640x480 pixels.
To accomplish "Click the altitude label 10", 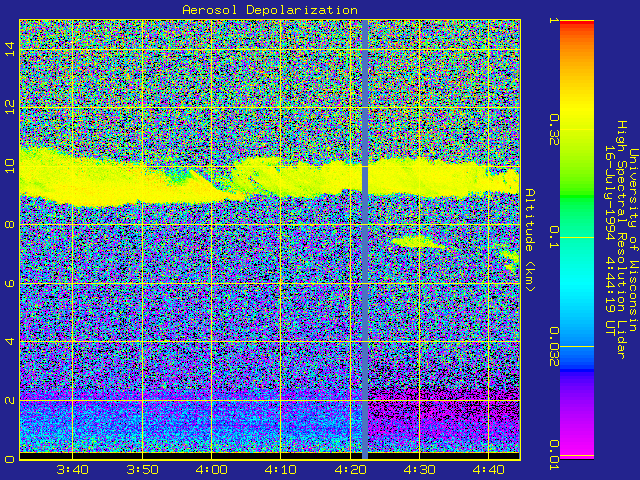I will [10, 166].
